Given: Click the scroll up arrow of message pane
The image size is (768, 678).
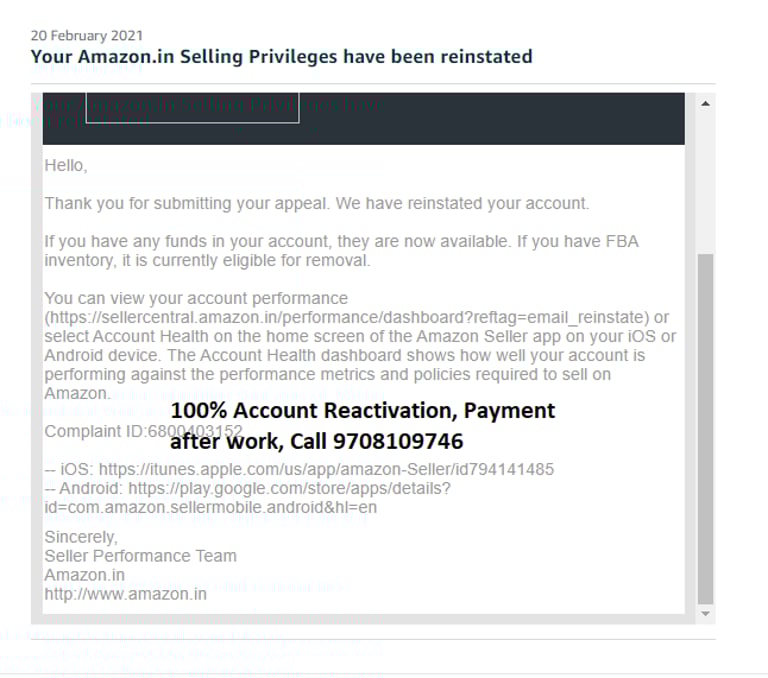Looking at the screenshot, I should coord(705,103).
